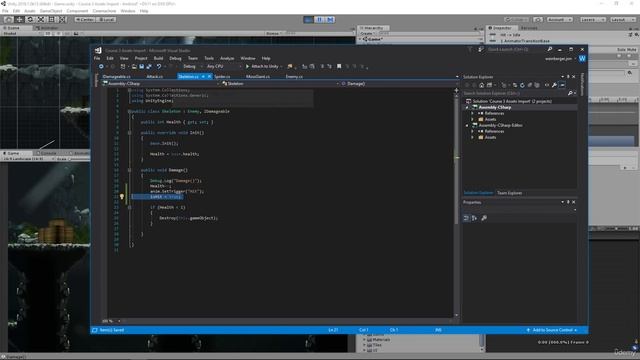The height and width of the screenshot is (360, 640).
Task: Open the Any CPU platform dropdown
Action: (x=223, y=66)
